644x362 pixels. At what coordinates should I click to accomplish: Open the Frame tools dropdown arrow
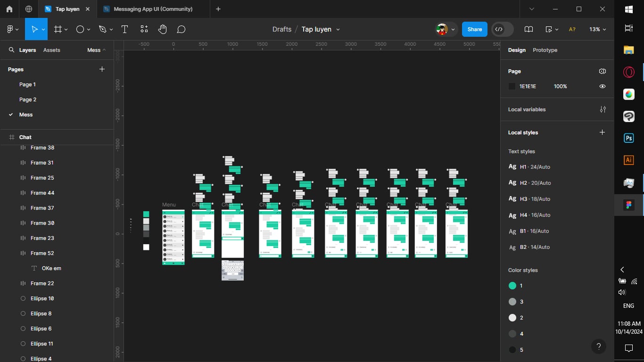[x=66, y=29]
